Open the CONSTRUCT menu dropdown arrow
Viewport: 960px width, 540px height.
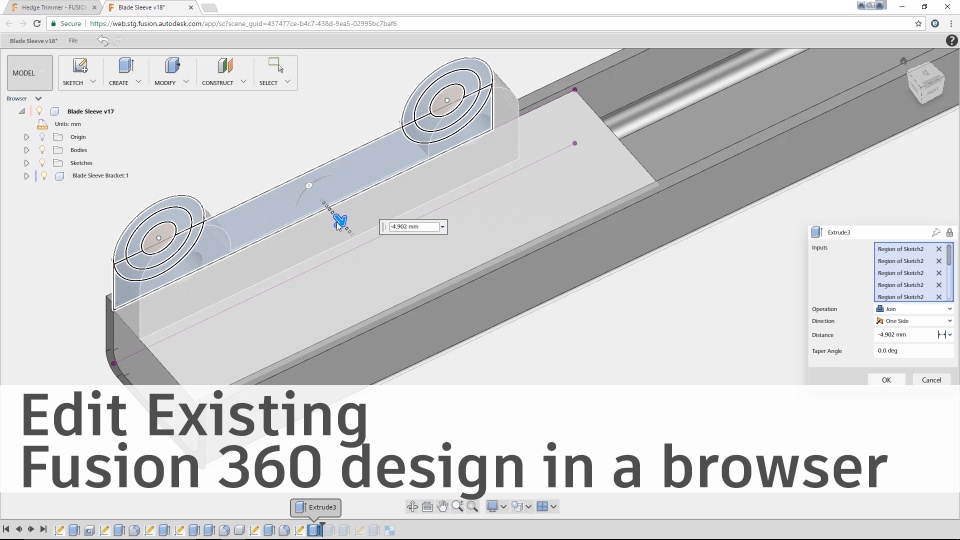tap(243, 81)
